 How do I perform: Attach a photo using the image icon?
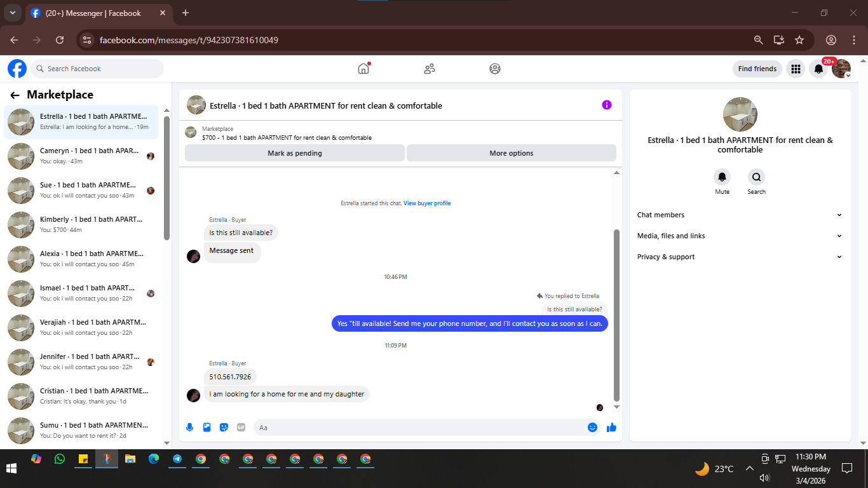click(x=207, y=428)
